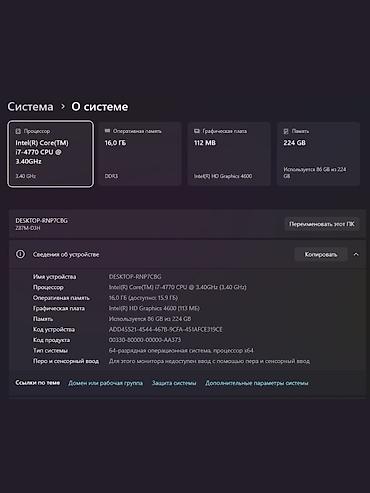
Task: Select the Оперативная память card
Action: tap(140, 154)
